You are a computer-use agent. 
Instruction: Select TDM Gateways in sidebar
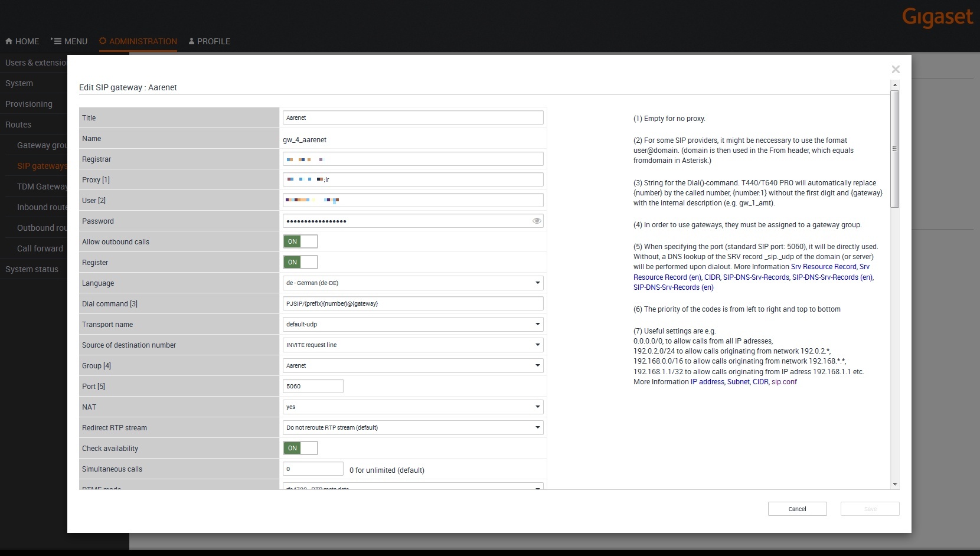click(x=42, y=187)
